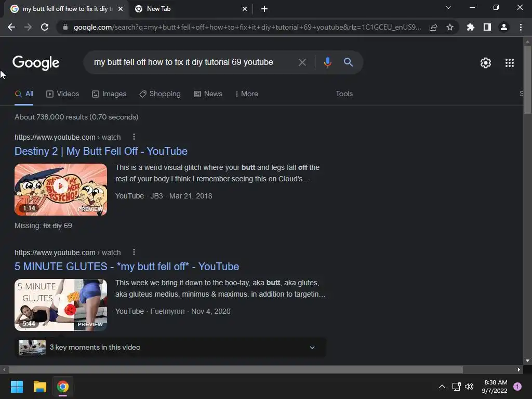The height and width of the screenshot is (399, 532).
Task: Go back to previous page
Action: click(x=11, y=27)
